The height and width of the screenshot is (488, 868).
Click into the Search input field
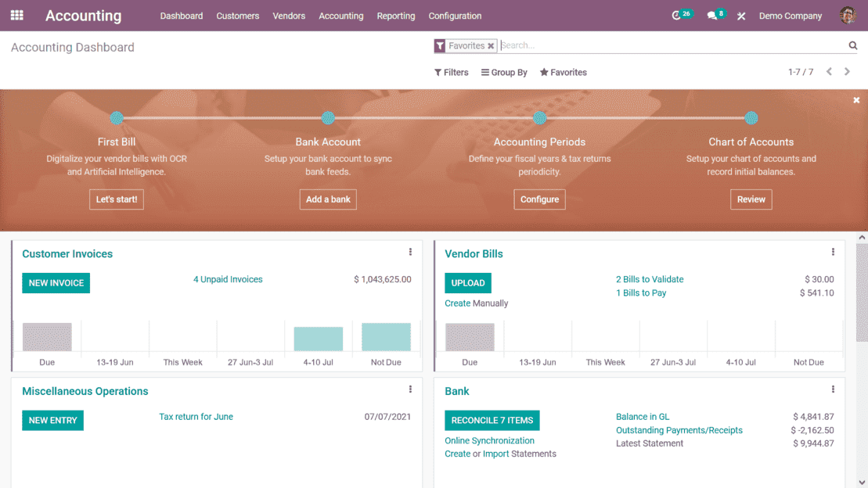click(x=672, y=45)
